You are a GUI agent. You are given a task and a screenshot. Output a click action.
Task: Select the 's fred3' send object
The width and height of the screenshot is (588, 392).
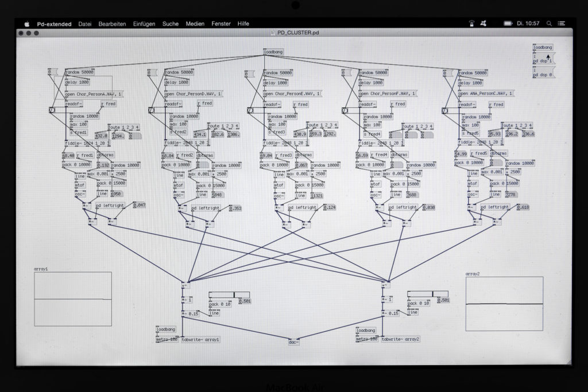pos(277,132)
